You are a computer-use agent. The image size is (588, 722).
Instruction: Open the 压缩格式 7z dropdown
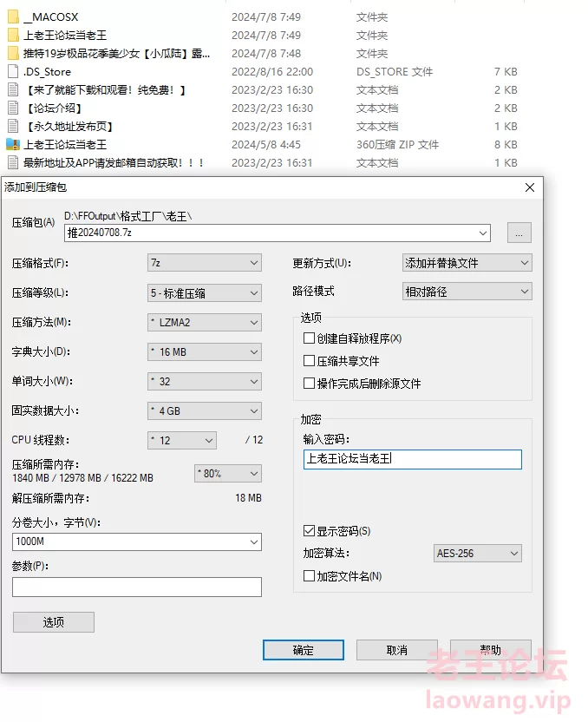coord(205,263)
